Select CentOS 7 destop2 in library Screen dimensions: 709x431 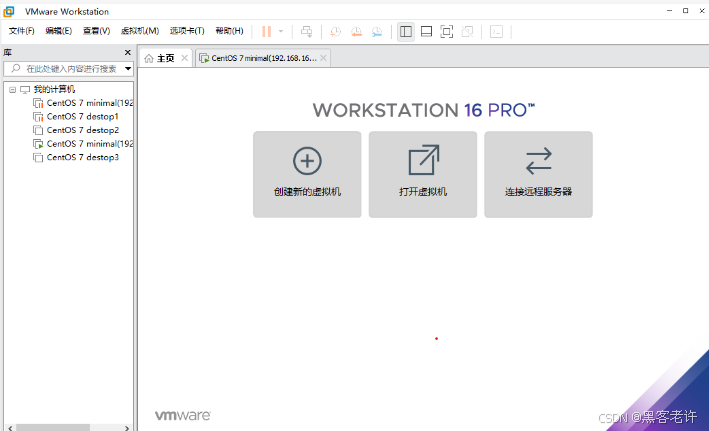(82, 130)
